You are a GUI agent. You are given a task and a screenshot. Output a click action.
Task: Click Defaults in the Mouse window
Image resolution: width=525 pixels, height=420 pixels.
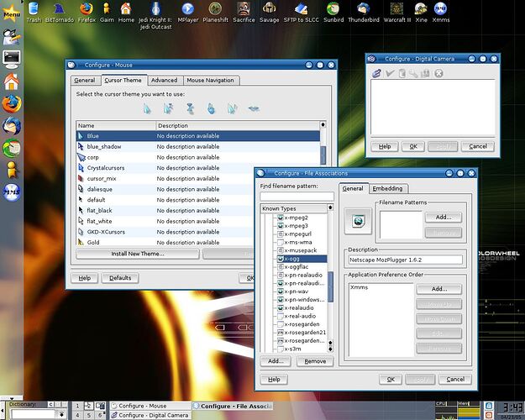click(120, 278)
